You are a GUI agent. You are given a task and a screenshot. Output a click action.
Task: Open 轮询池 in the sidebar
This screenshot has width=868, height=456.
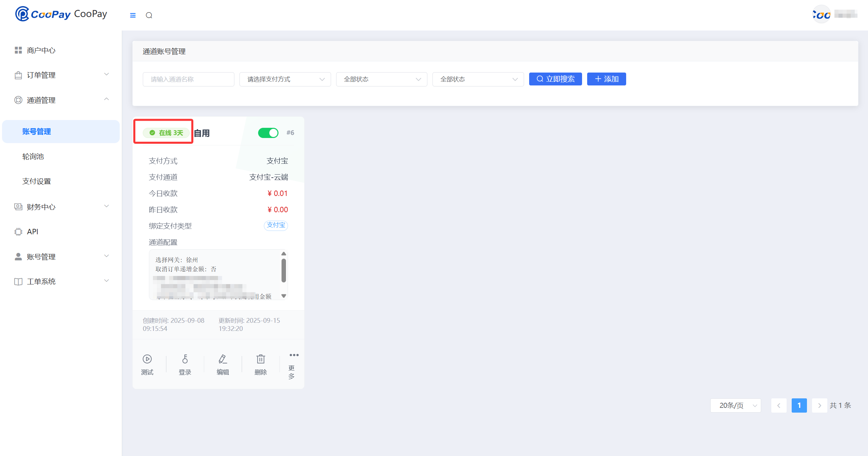pos(33,157)
